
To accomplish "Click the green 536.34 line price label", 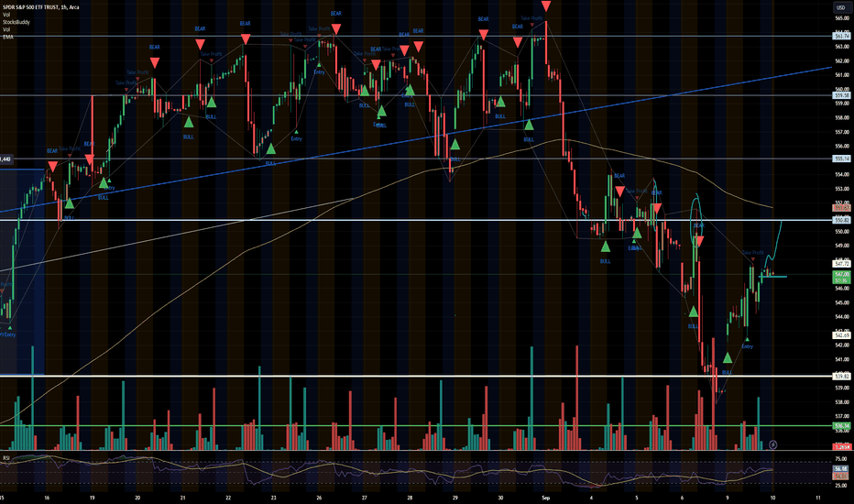I will tap(841, 425).
